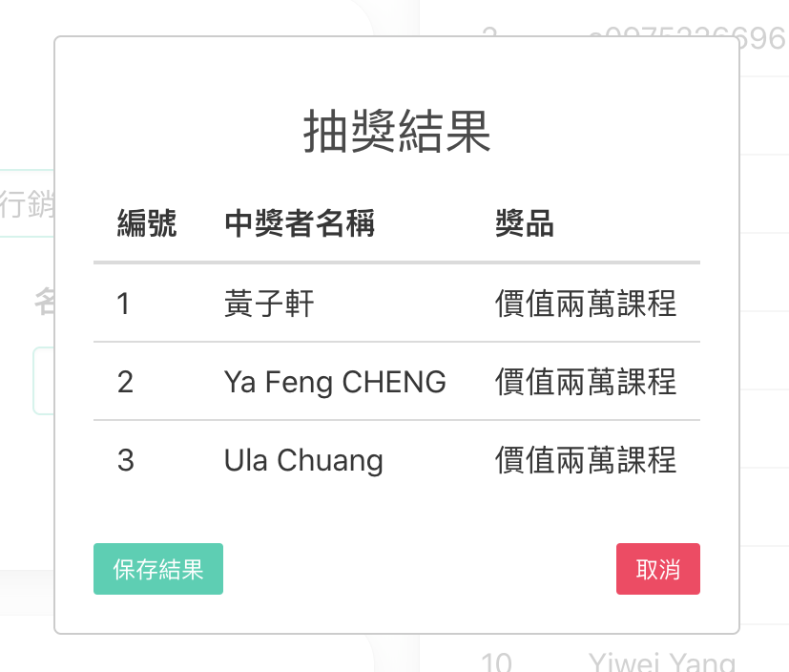789x672 pixels.
Task: Click the partially hidden 行銷 field
Action: click(x=27, y=203)
